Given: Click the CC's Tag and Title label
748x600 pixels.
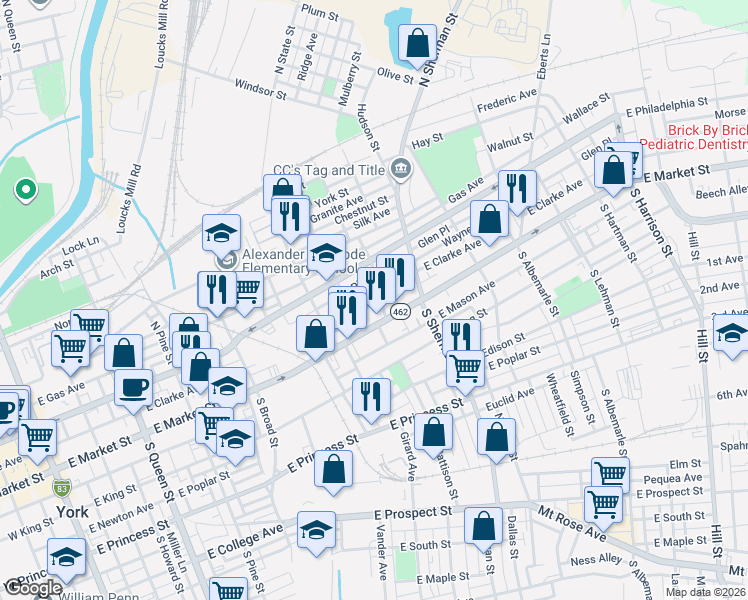Looking at the screenshot, I should coord(329,170).
